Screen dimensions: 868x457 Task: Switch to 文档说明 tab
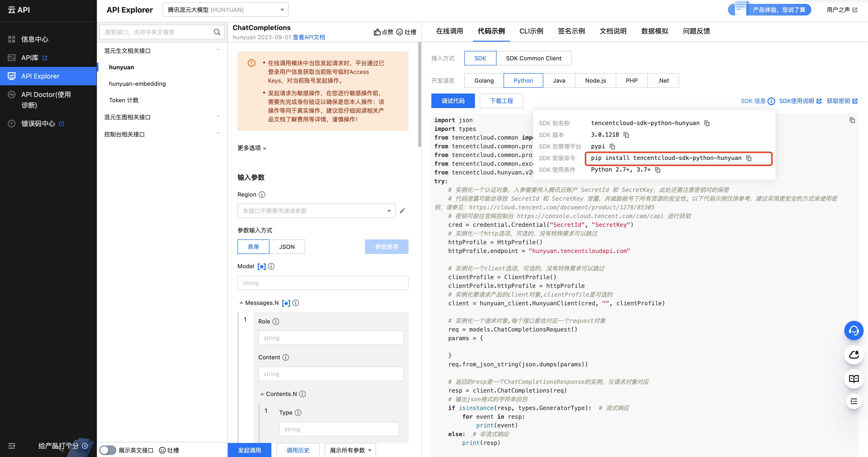(613, 31)
